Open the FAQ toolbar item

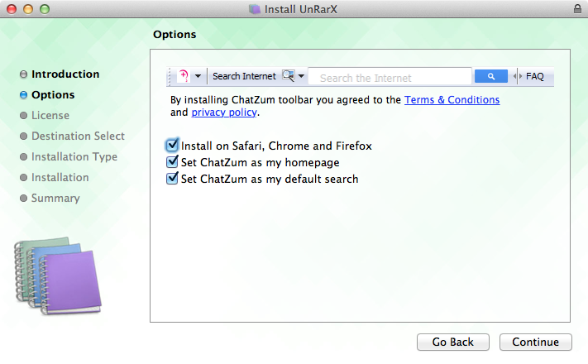pyautogui.click(x=535, y=76)
